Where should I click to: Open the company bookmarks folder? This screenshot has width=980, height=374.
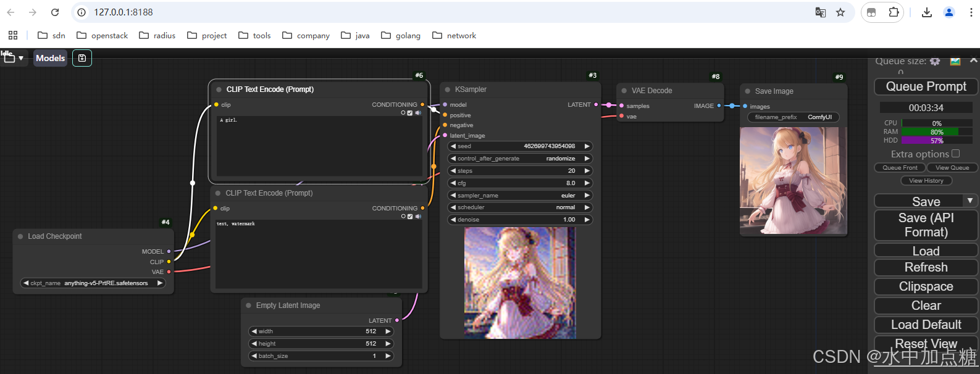click(x=306, y=36)
